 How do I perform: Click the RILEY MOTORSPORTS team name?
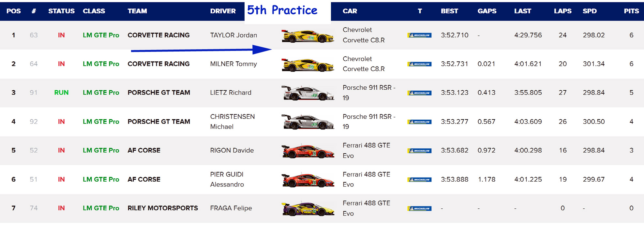click(x=163, y=208)
